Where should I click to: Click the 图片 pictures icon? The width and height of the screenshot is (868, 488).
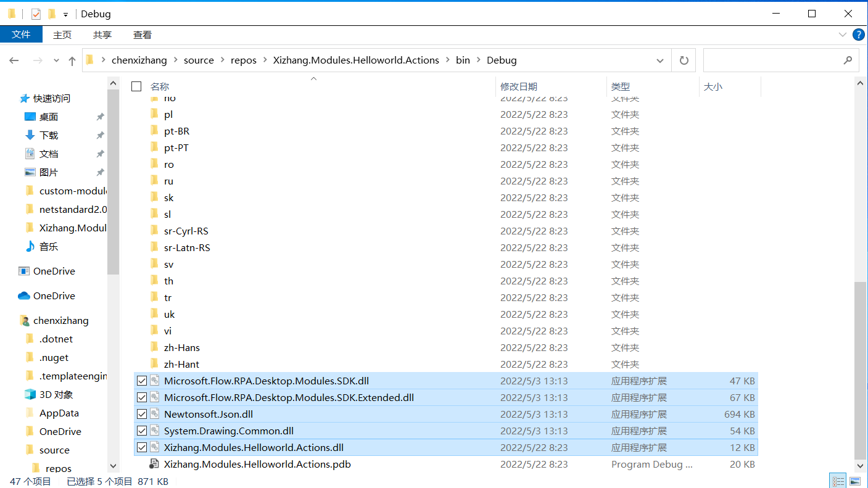(30, 172)
